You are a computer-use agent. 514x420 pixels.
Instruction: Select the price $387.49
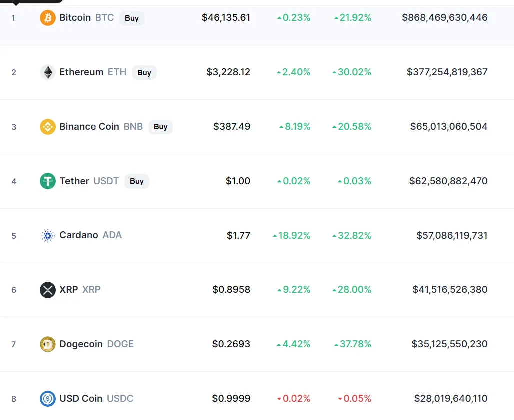click(232, 126)
